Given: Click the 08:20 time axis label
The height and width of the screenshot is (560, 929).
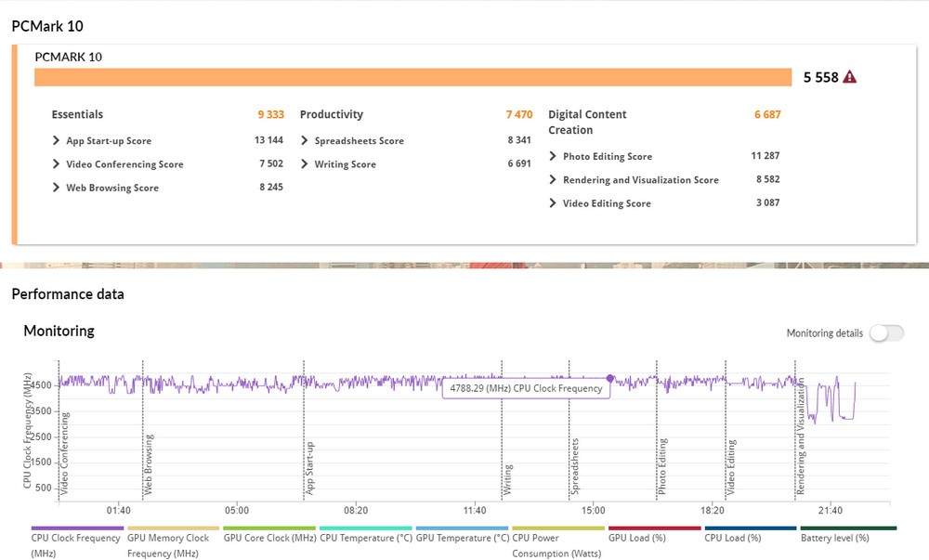Looking at the screenshot, I should point(356,510).
